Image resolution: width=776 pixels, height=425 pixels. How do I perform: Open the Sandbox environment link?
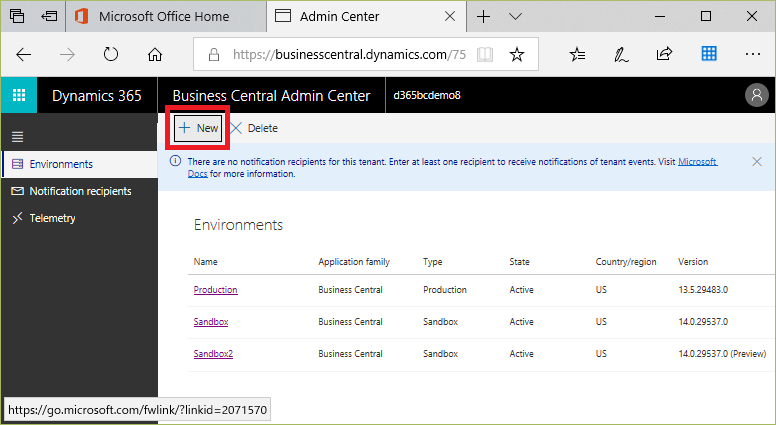[211, 322]
